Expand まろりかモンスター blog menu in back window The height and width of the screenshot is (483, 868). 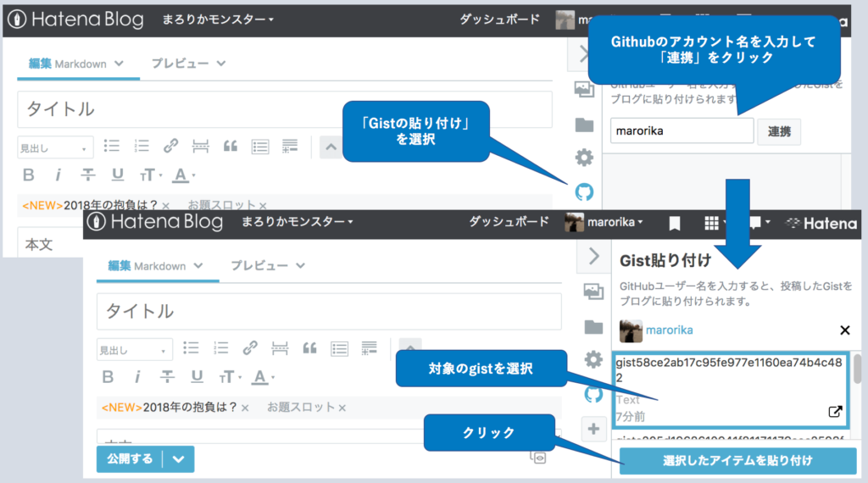pyautogui.click(x=218, y=19)
